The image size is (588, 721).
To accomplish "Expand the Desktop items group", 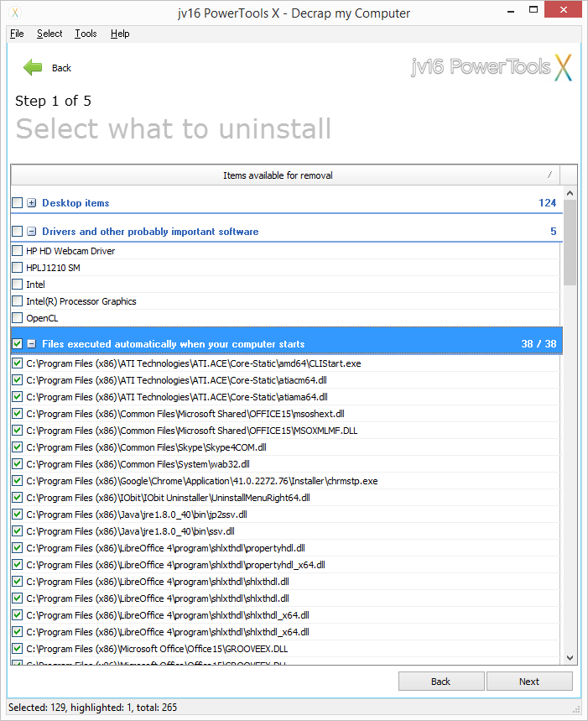I will (32, 203).
